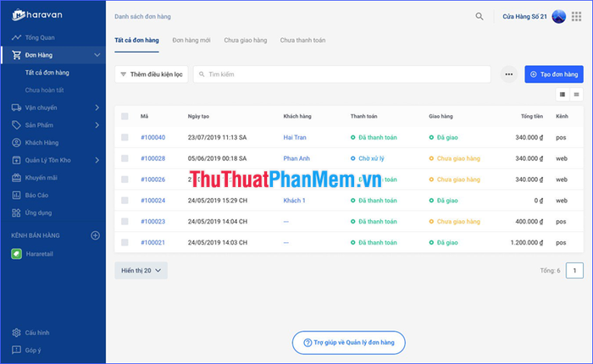Check the box for order #100028
This screenshot has width=593, height=364.
click(125, 158)
